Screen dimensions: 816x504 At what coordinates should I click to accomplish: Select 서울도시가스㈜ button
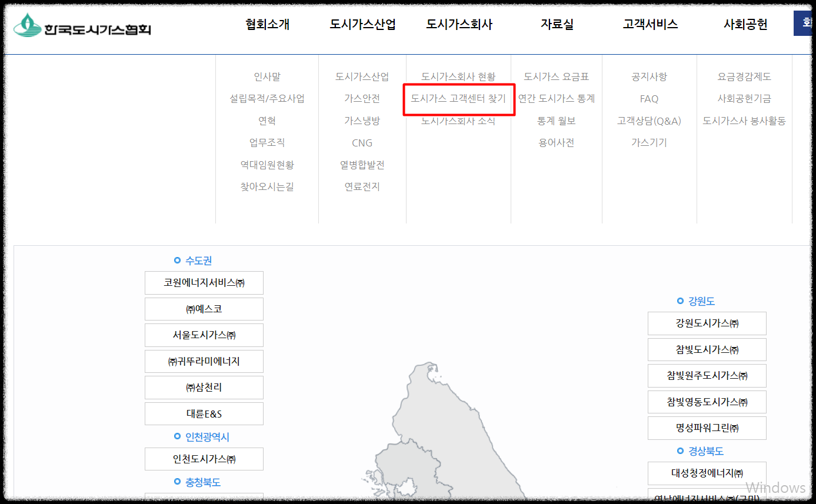[x=204, y=335]
